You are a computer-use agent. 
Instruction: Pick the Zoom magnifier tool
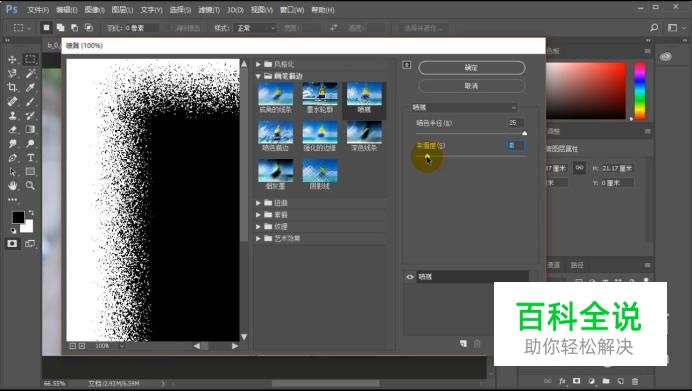coord(30,185)
